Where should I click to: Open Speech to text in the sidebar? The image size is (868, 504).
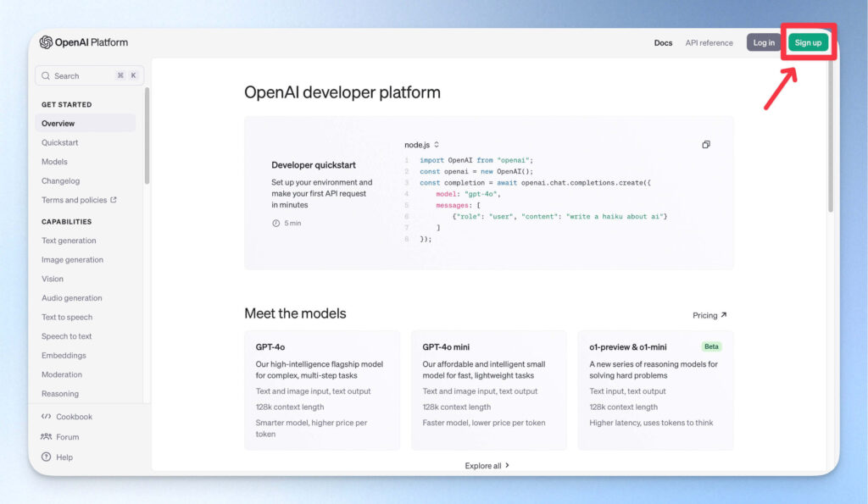66,336
